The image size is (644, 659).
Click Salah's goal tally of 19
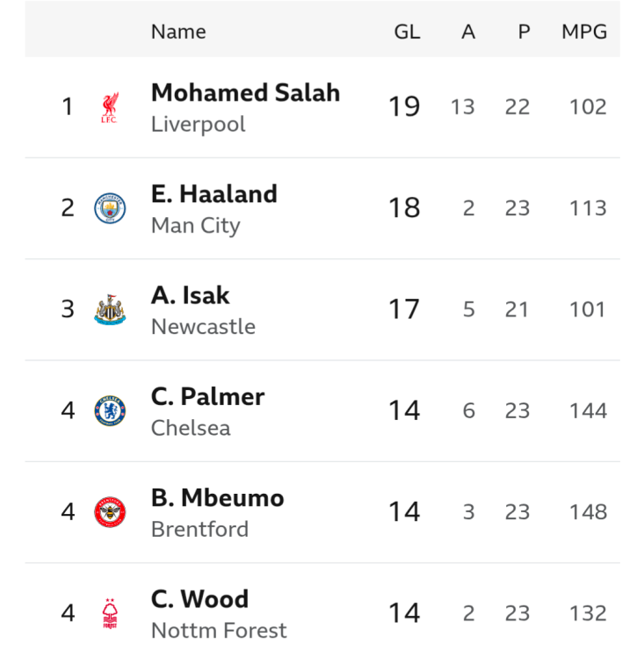[404, 107]
